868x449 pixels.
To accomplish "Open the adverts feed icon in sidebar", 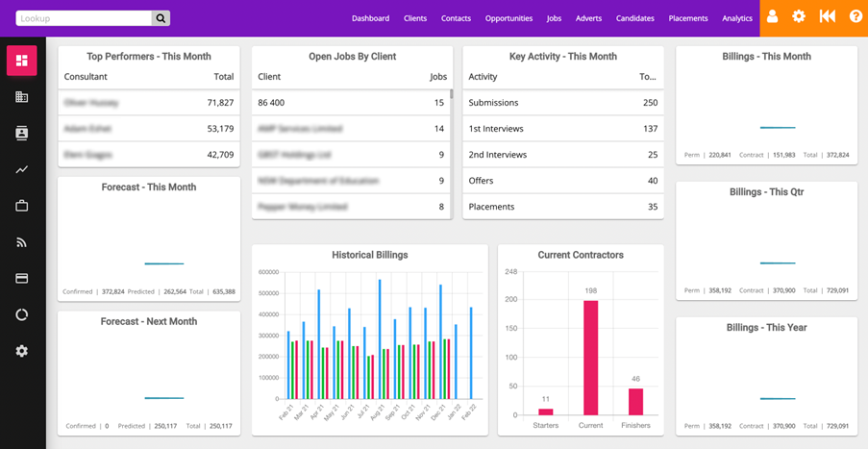I will (22, 242).
